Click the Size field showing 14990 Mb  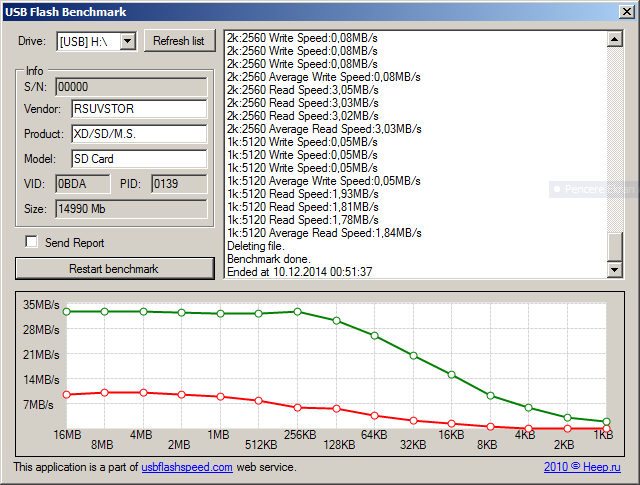point(130,209)
